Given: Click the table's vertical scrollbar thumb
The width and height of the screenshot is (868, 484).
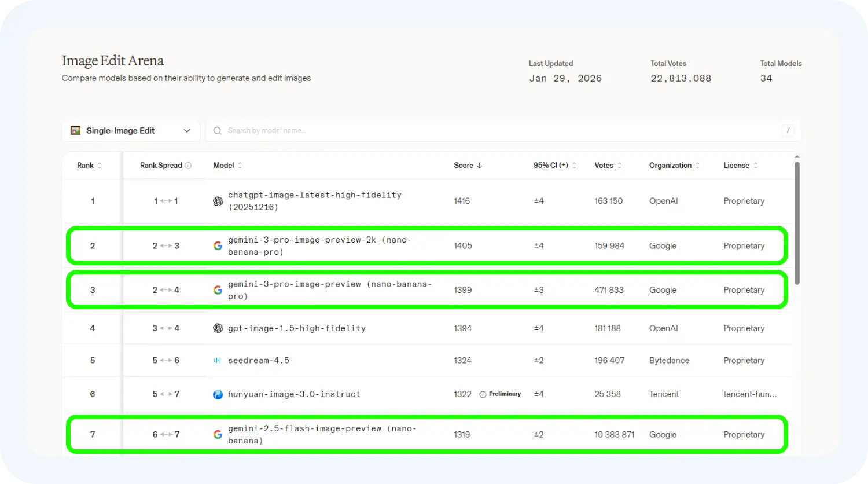Looking at the screenshot, I should coord(797,223).
